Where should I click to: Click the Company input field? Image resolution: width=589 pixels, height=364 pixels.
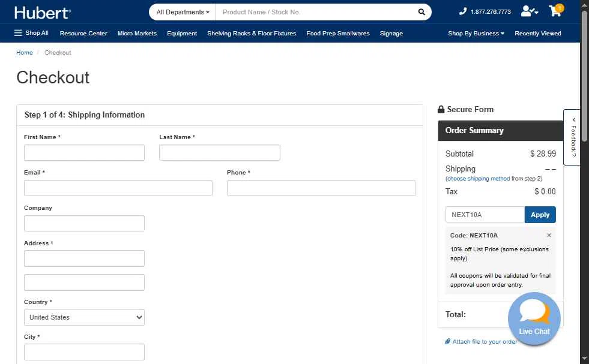[x=84, y=223]
